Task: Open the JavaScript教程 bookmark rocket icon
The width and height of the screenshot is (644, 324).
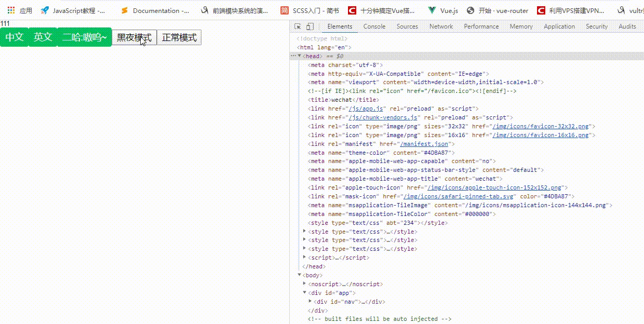Action: (x=45, y=10)
